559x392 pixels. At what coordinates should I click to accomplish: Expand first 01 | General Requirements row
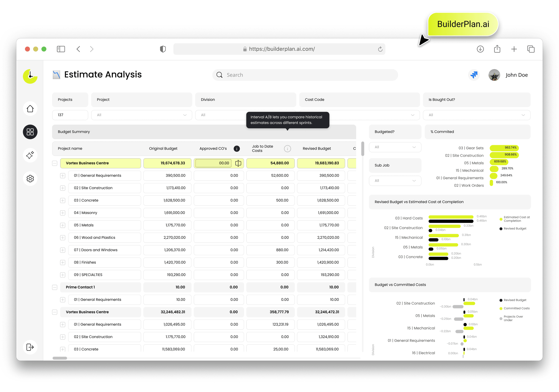tap(63, 176)
